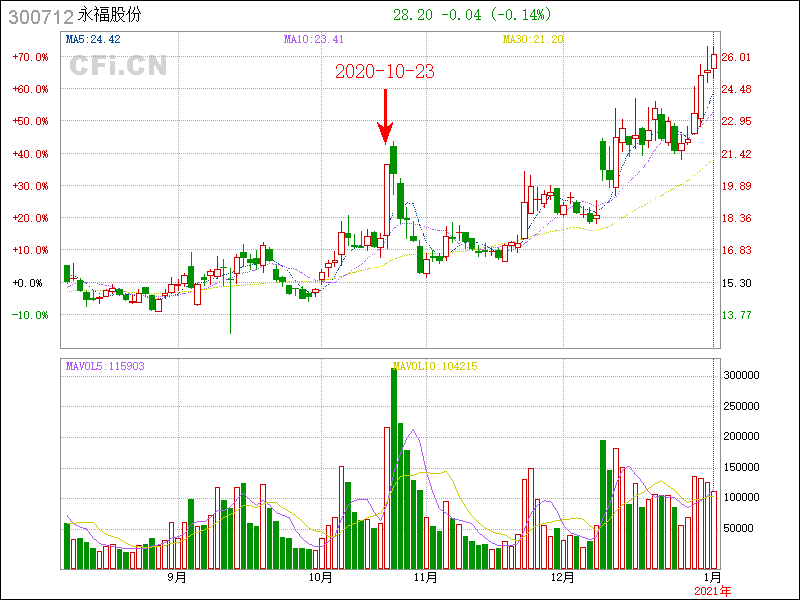Viewport: 800px width, 600px height.
Task: Click the CFi.CN watermark logo
Action: point(117,66)
